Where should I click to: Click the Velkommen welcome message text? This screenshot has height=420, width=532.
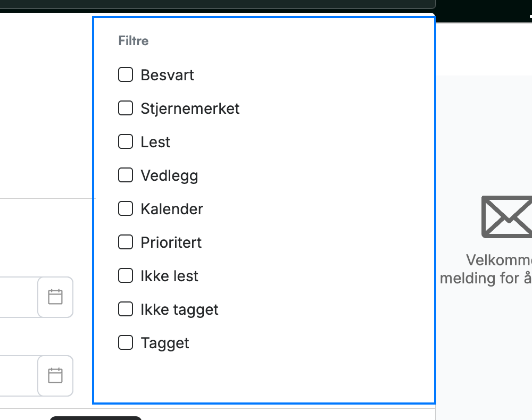click(x=486, y=269)
